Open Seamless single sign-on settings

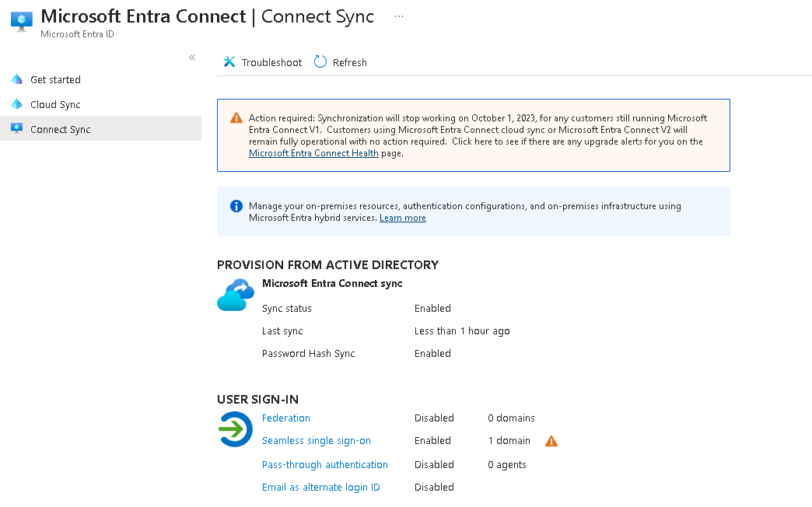click(x=317, y=441)
